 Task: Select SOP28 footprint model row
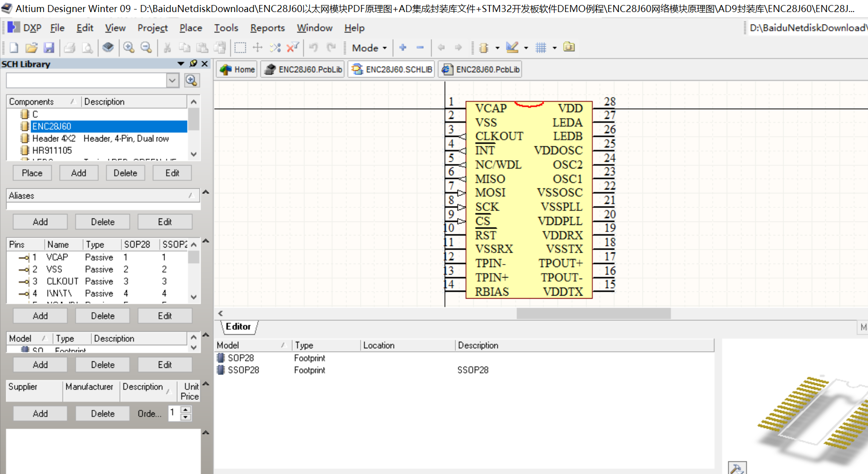tap(464, 358)
